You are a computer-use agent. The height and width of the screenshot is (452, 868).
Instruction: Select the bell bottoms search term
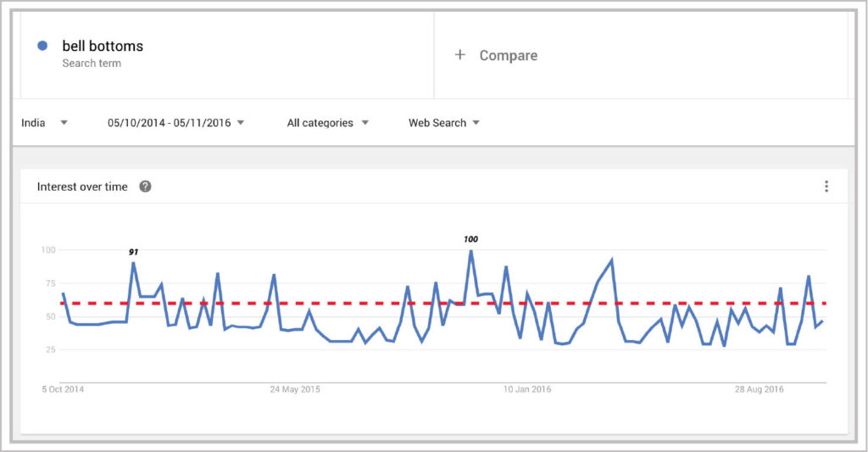point(103,46)
